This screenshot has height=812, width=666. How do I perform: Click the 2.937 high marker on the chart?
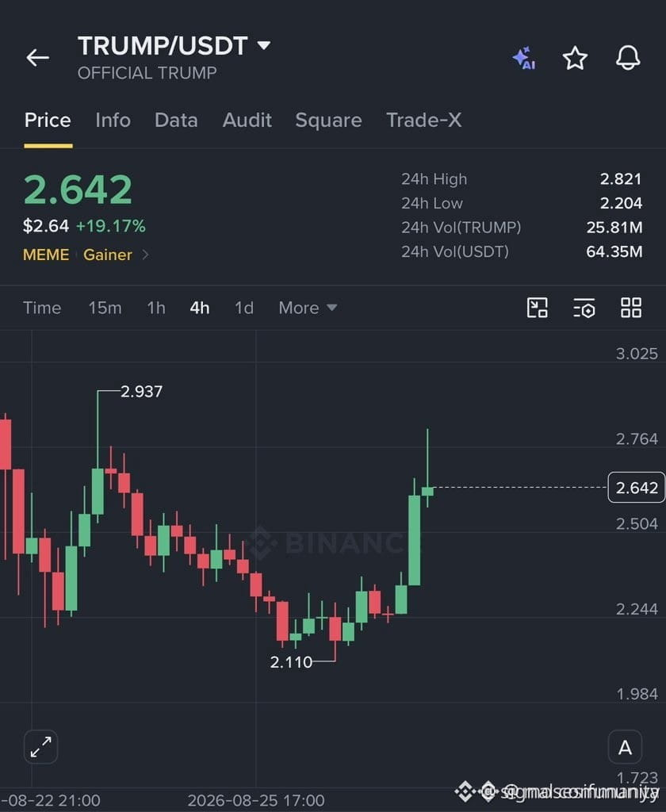[141, 392]
